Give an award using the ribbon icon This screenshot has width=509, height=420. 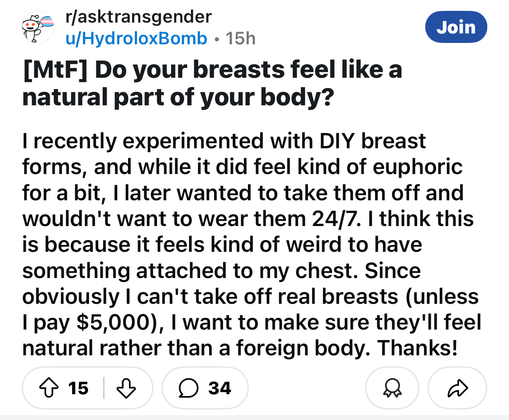[x=393, y=388]
